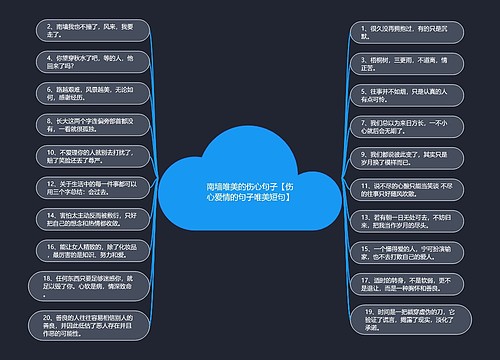Click node 3 梧桐树，三更雨
Viewport: 500px width, 360px height.
[x=407, y=64]
